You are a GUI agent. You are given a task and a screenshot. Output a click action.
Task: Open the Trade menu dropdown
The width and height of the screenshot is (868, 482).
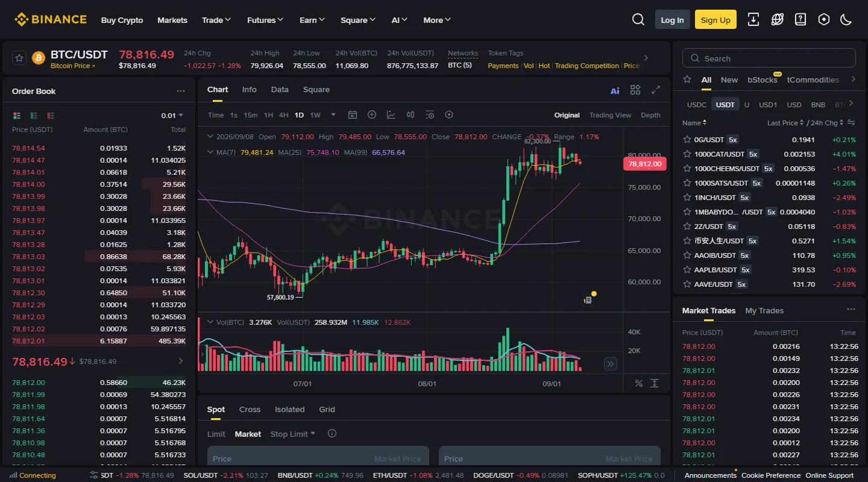[x=216, y=20]
